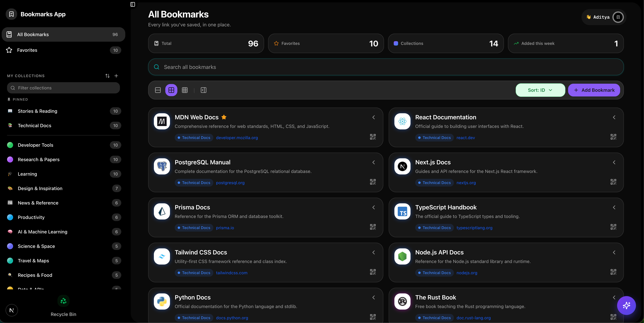
Task: Expand the Tailwind CSS Docs card chevron
Action: pos(374,252)
